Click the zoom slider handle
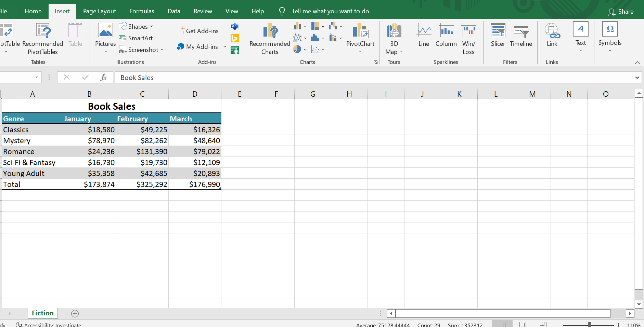644x327 pixels. 589,325
